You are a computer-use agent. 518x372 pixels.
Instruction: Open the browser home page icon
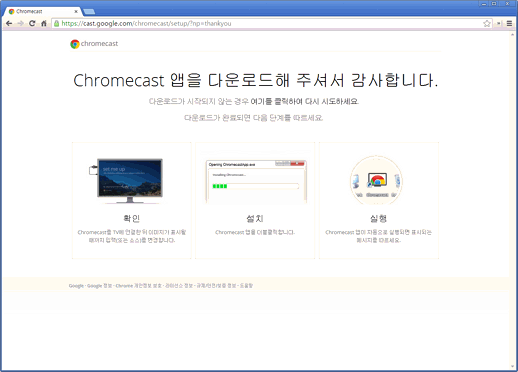click(x=44, y=23)
